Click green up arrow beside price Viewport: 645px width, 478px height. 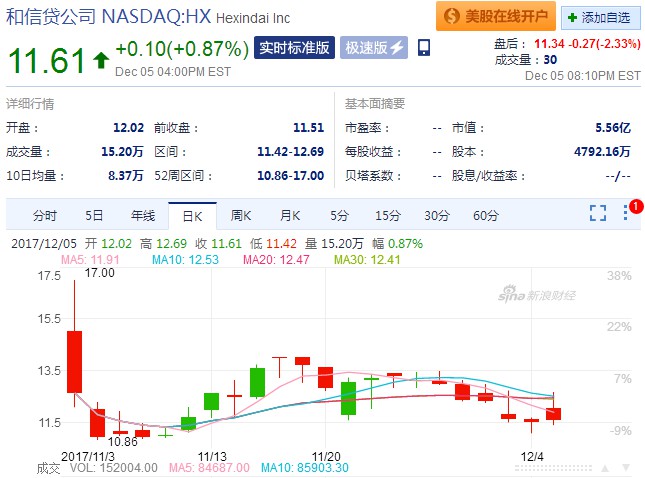click(x=101, y=60)
